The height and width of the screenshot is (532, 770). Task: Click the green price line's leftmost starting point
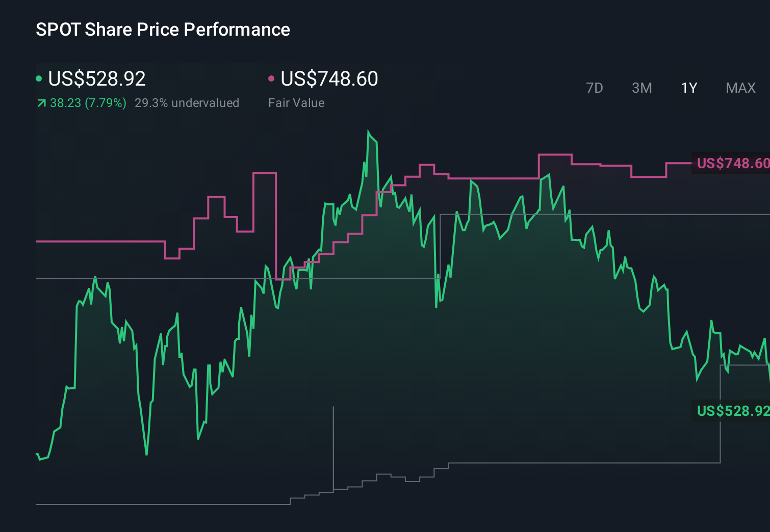[37, 454]
